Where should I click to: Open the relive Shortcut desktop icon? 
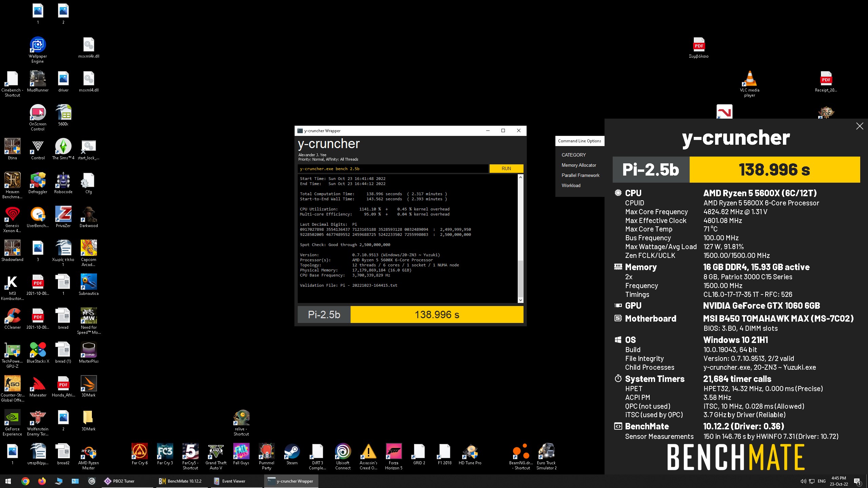click(x=241, y=423)
